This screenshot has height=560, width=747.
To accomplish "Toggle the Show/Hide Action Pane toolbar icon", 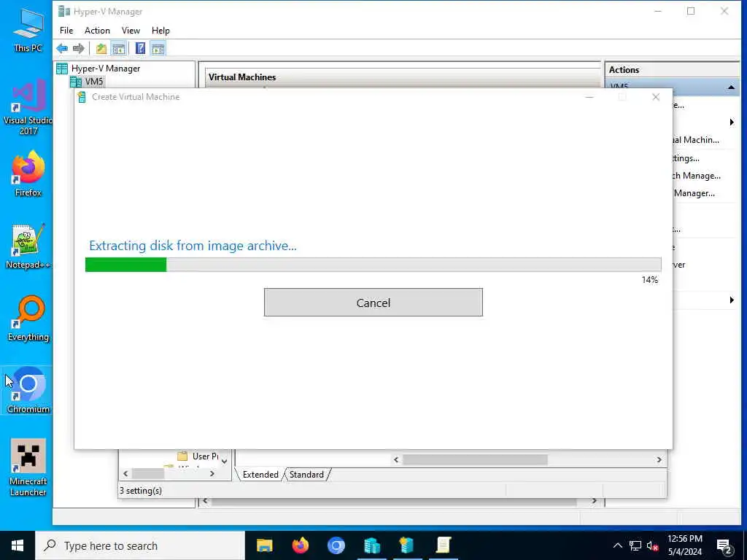I will click(158, 49).
